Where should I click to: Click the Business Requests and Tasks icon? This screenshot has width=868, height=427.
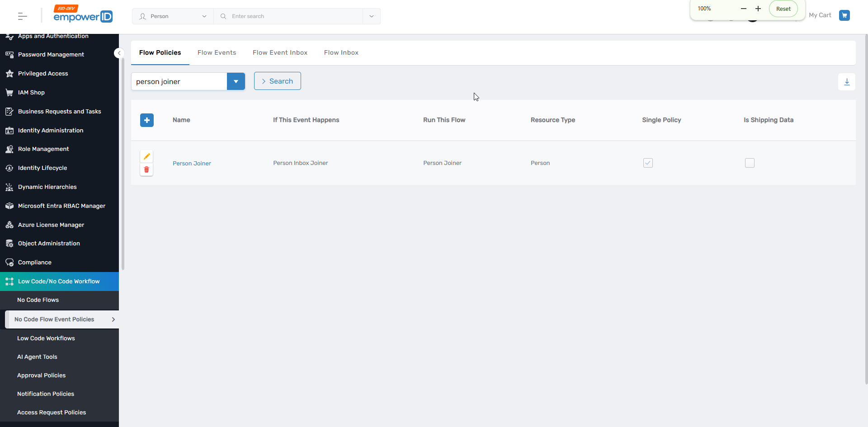tap(9, 112)
